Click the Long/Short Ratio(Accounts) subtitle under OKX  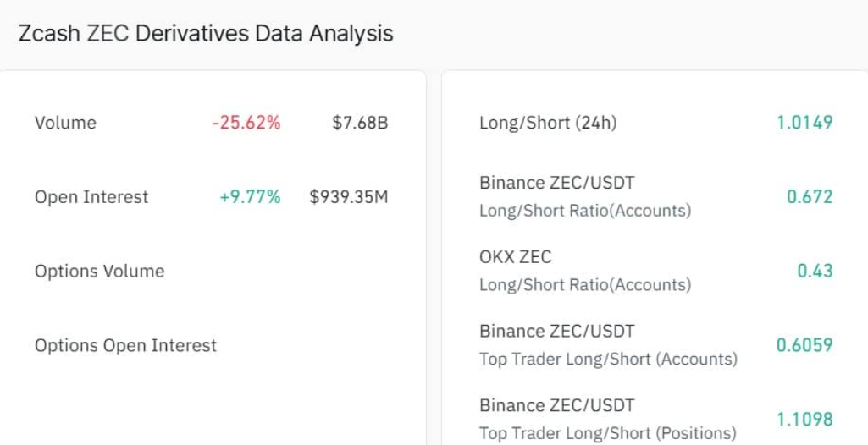pyautogui.click(x=584, y=285)
